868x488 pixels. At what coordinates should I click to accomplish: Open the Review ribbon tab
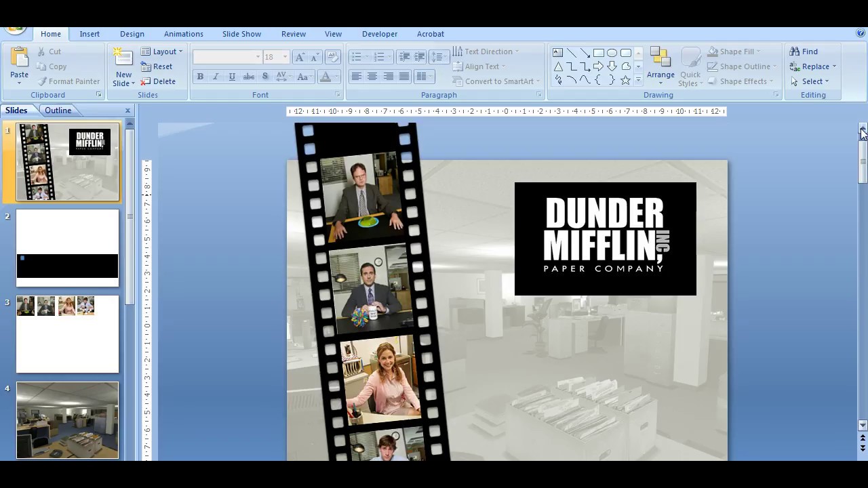[x=294, y=34]
